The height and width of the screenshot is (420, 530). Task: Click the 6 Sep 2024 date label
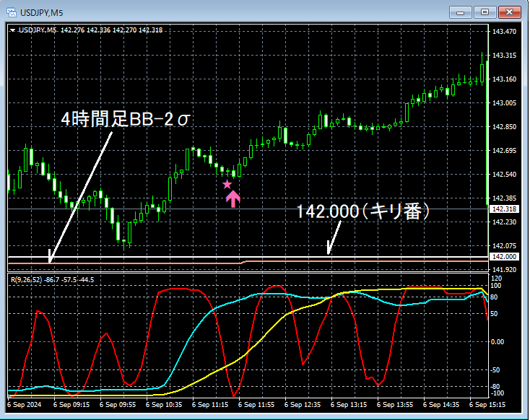click(x=24, y=404)
